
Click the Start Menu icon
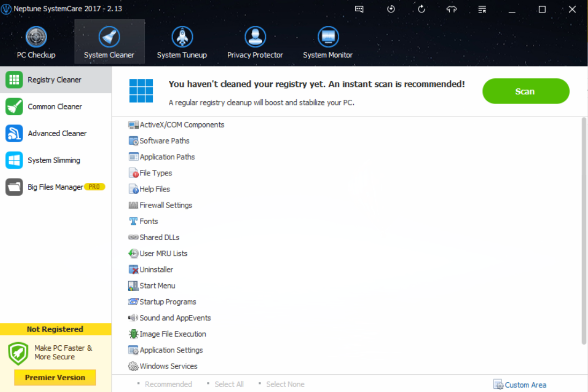point(133,286)
